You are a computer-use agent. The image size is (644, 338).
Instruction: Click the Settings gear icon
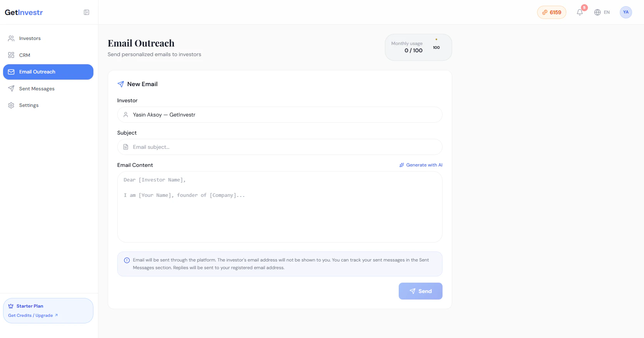coord(11,105)
